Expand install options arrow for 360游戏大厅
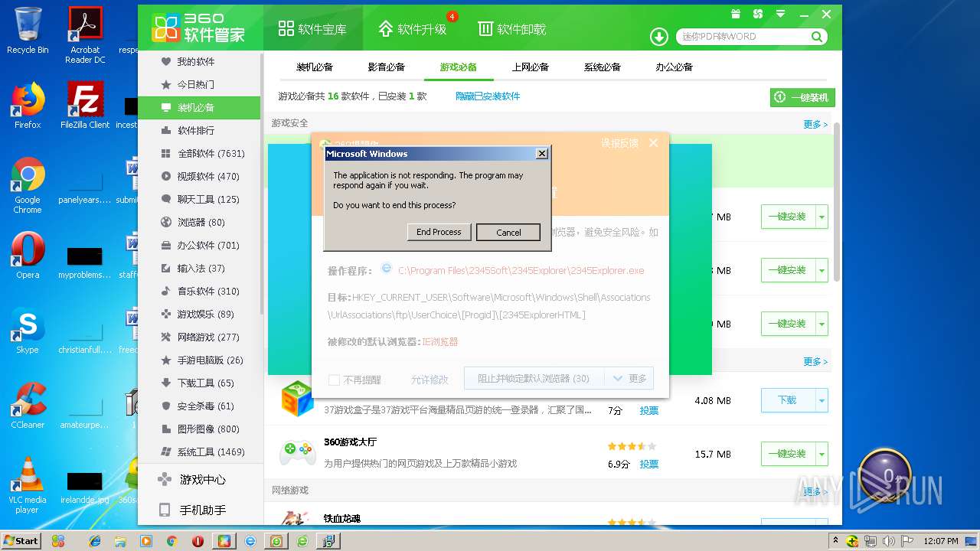The height and width of the screenshot is (551, 980). pos(822,454)
